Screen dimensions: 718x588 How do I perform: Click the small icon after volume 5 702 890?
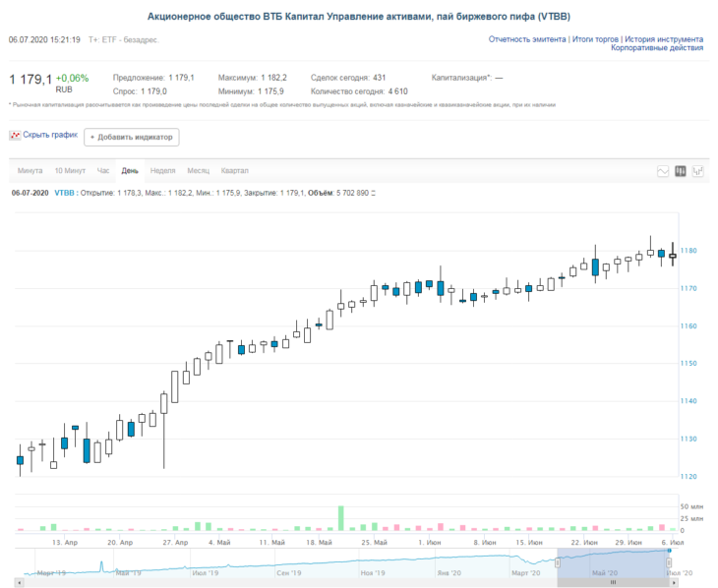tap(373, 194)
